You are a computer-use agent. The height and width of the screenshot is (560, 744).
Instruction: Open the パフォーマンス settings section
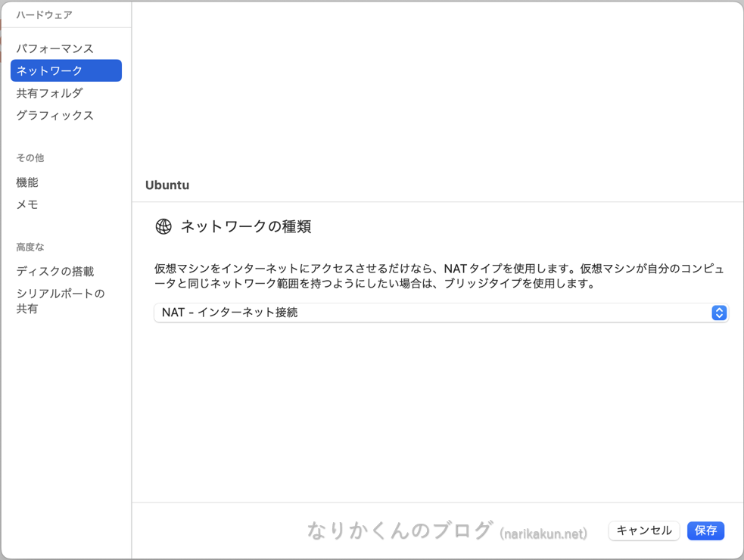pyautogui.click(x=54, y=48)
